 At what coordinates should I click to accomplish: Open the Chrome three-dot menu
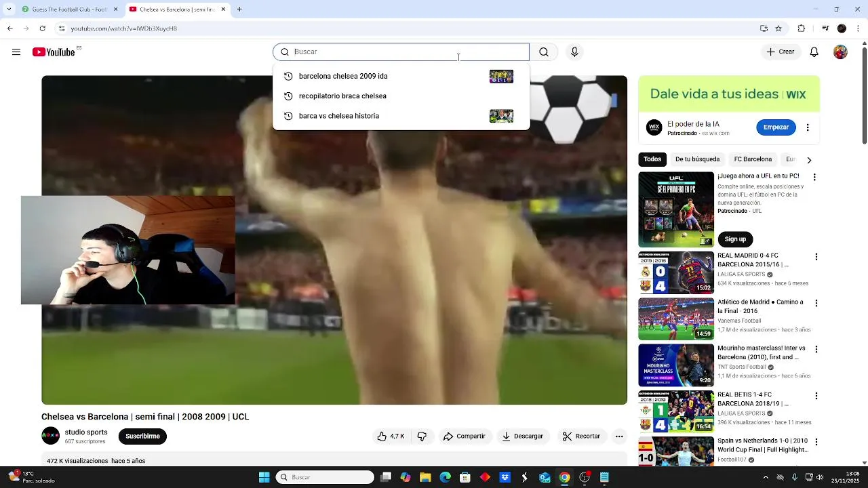[859, 28]
